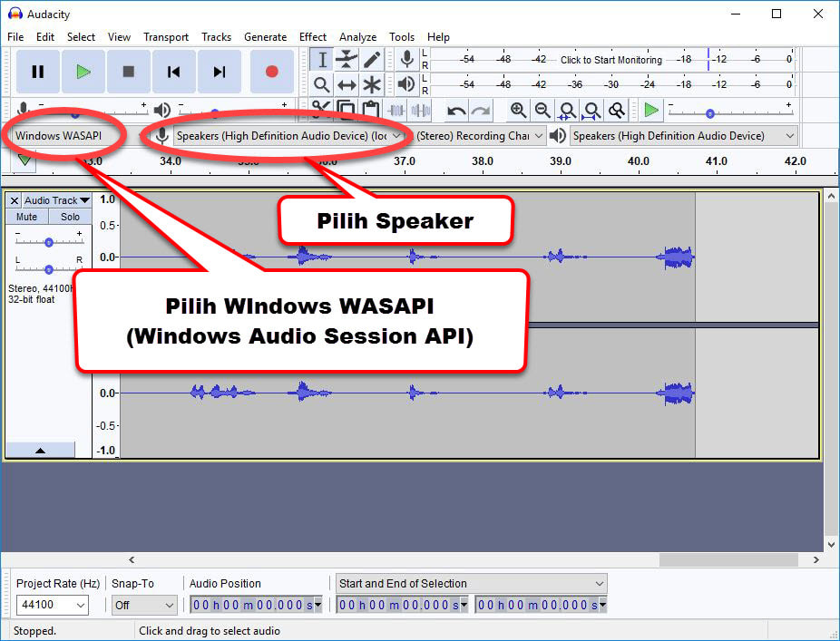Screen dimensions: 840x641
Task: Open the Generate menu
Action: click(x=265, y=37)
